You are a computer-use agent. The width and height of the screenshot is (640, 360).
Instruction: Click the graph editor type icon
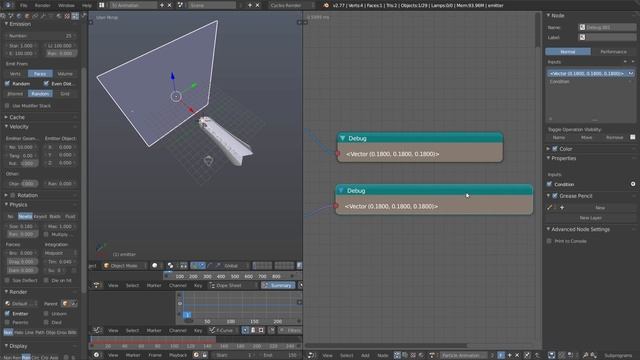pos(96,330)
